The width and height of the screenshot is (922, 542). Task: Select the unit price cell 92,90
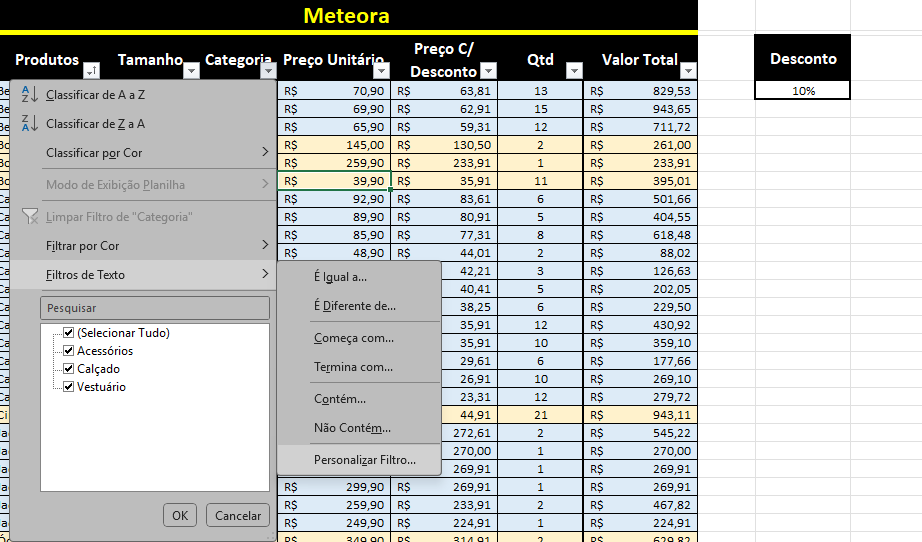[334, 199]
